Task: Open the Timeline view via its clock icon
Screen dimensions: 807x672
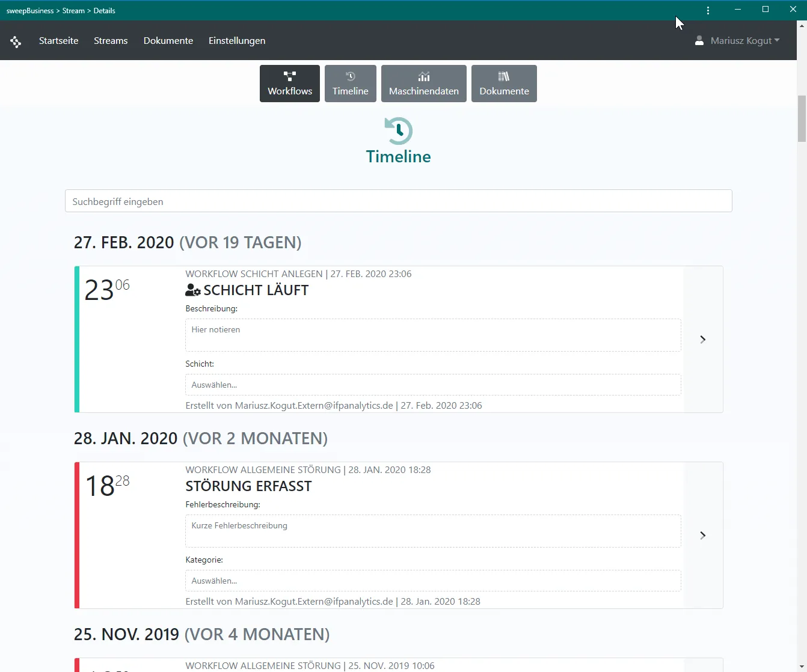Action: tap(350, 77)
